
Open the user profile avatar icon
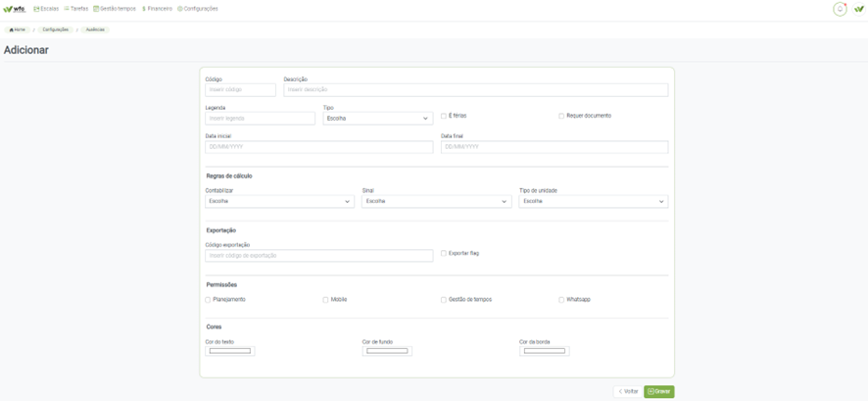click(x=859, y=9)
